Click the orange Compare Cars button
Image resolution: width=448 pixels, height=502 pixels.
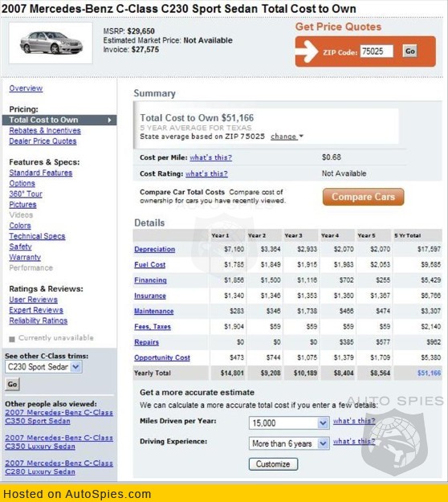(x=363, y=197)
